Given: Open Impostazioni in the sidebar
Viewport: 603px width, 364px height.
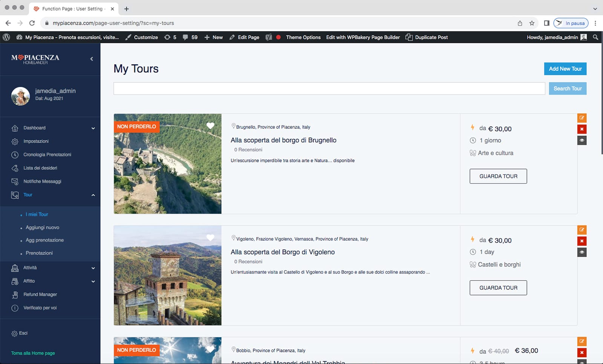Looking at the screenshot, I should click(x=36, y=141).
